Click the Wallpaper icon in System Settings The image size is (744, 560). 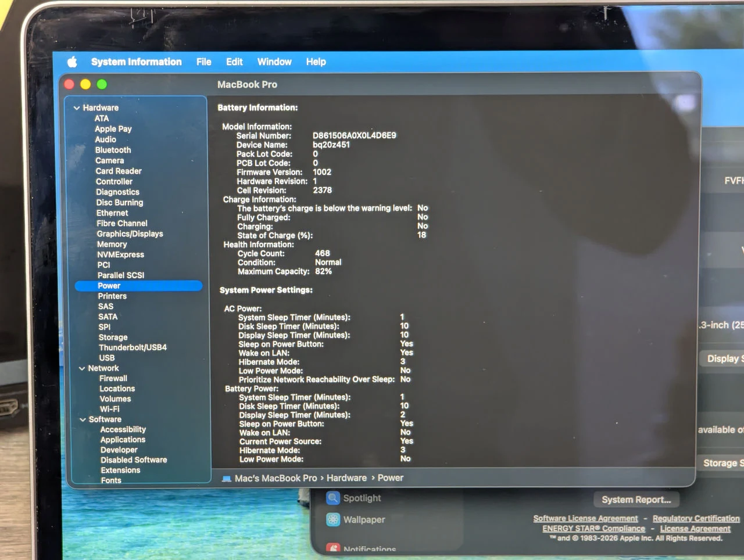333,519
